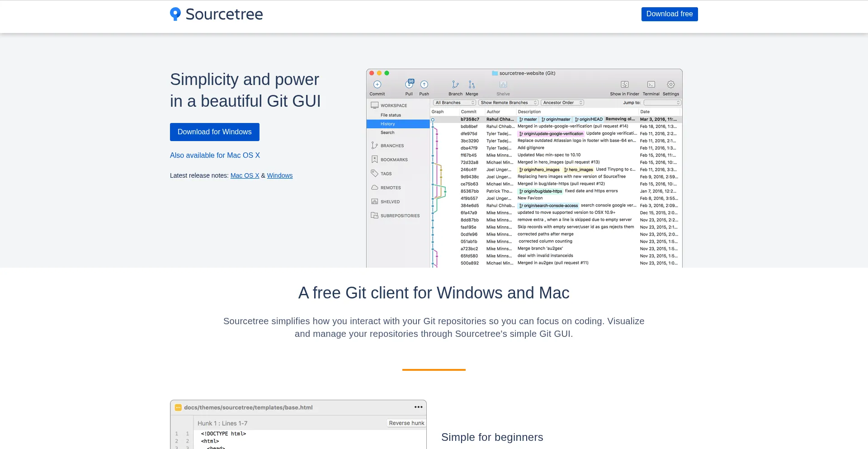
Task: Click the Branches sidebar icon
Action: click(374, 146)
